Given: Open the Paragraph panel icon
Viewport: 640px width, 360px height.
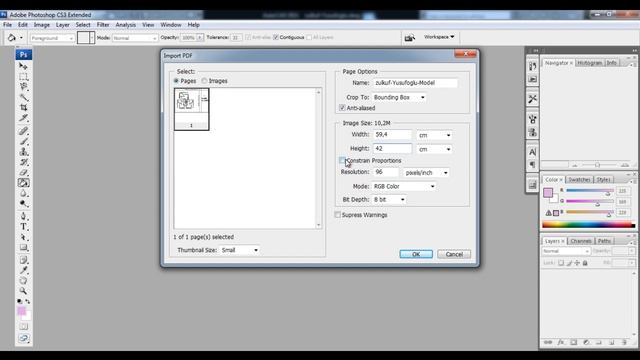Looking at the screenshot, I should (532, 164).
